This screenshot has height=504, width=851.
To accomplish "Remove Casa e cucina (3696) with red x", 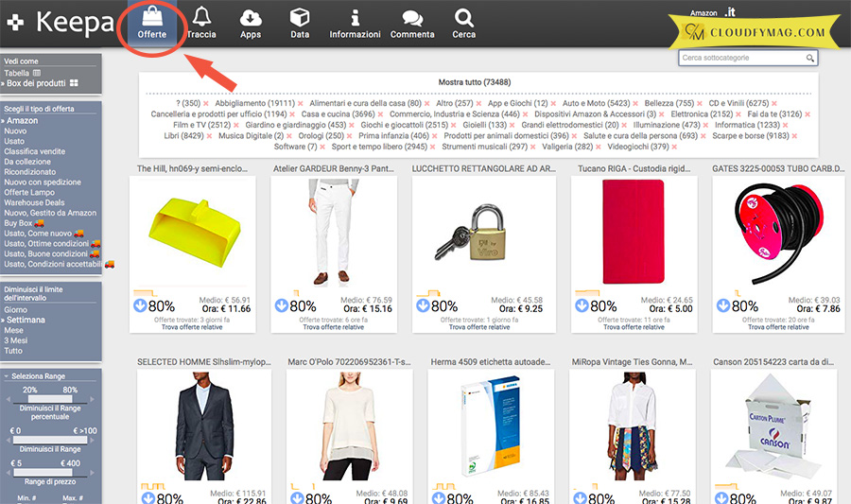I will (x=380, y=114).
